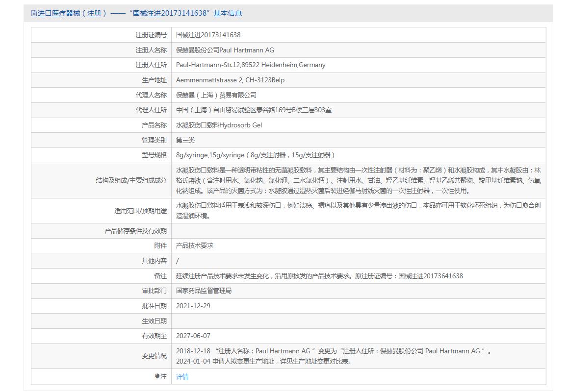The height and width of the screenshot is (392, 568).
Task: Click product name 水凝胶伤口敷料Hydrosorb Gel
Action: tap(219, 125)
